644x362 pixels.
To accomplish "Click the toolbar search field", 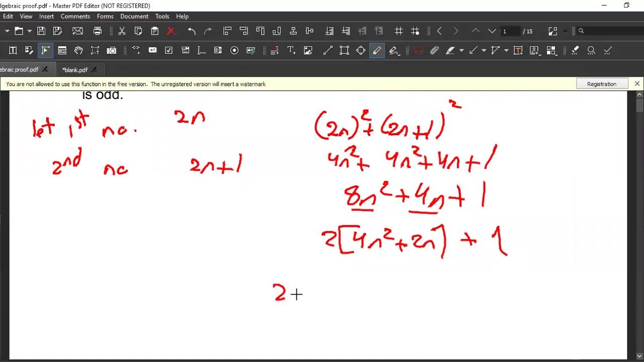I will point(610,31).
